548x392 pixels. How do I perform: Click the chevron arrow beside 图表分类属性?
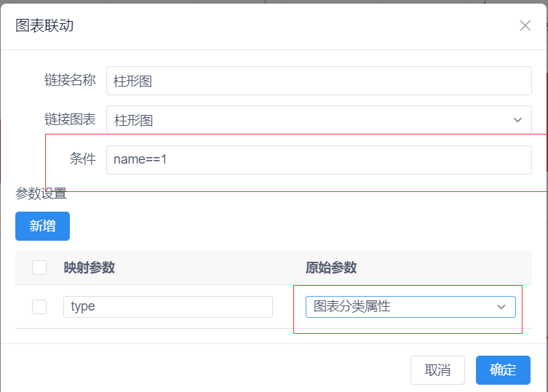point(501,307)
